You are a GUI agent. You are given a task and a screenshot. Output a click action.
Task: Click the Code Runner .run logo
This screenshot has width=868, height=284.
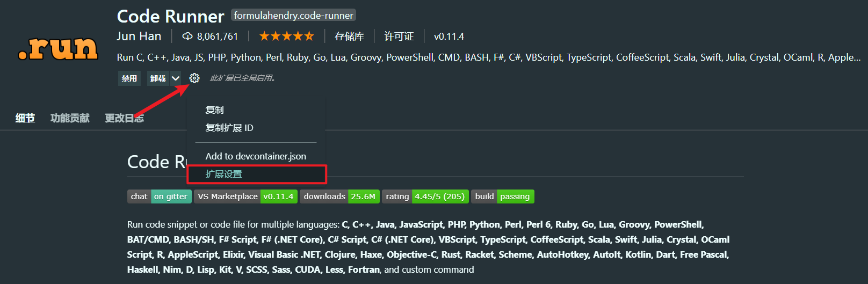click(58, 48)
